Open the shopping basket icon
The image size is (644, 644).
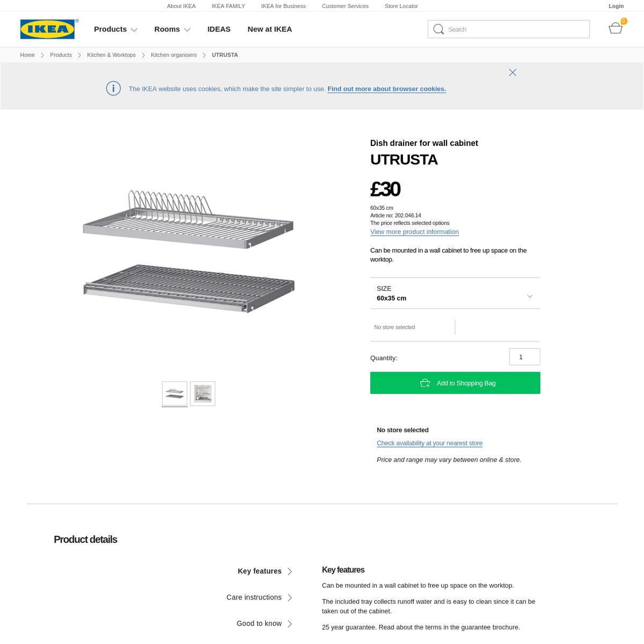point(616,28)
